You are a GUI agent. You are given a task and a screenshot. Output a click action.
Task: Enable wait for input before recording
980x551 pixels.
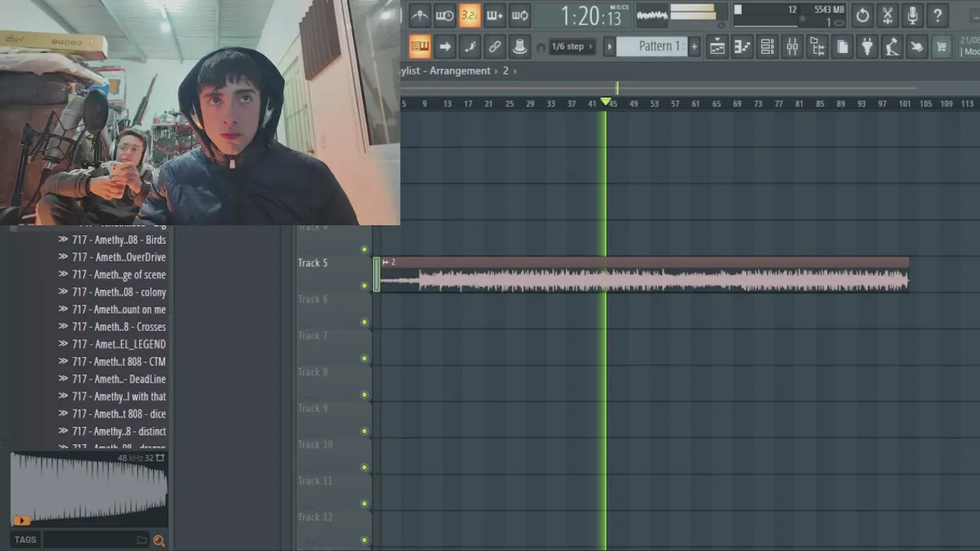(x=445, y=15)
